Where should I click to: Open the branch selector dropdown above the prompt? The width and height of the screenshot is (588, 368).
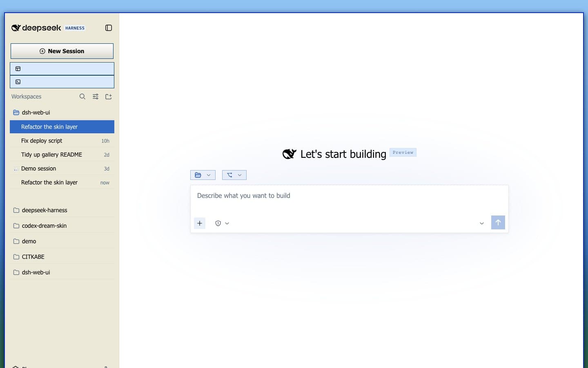click(234, 175)
